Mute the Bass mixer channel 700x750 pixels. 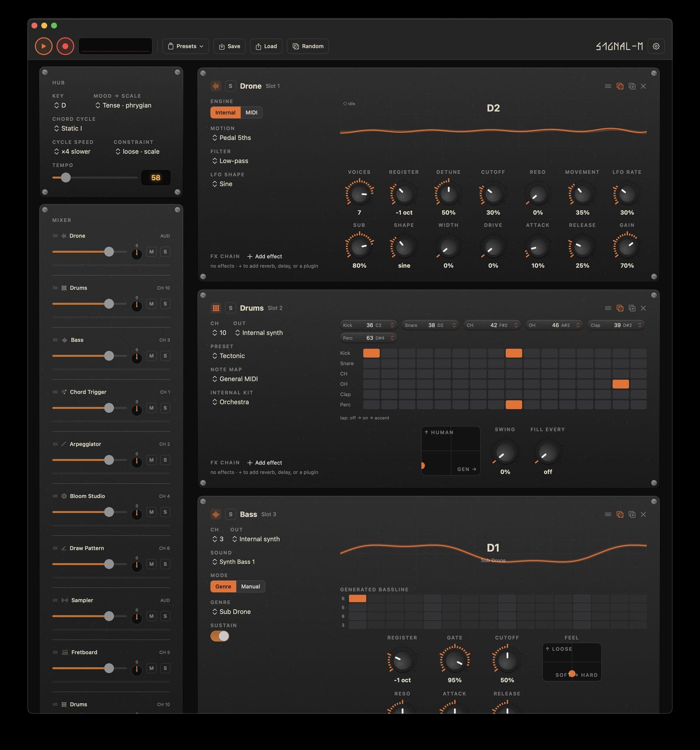pos(151,356)
